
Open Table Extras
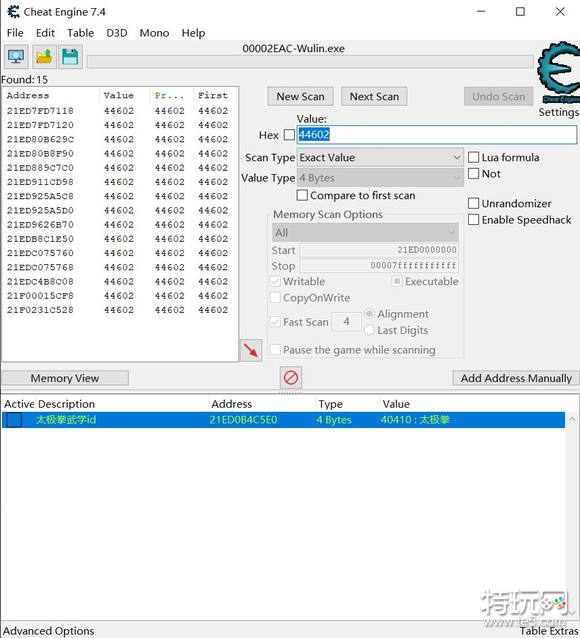pyautogui.click(x=549, y=631)
